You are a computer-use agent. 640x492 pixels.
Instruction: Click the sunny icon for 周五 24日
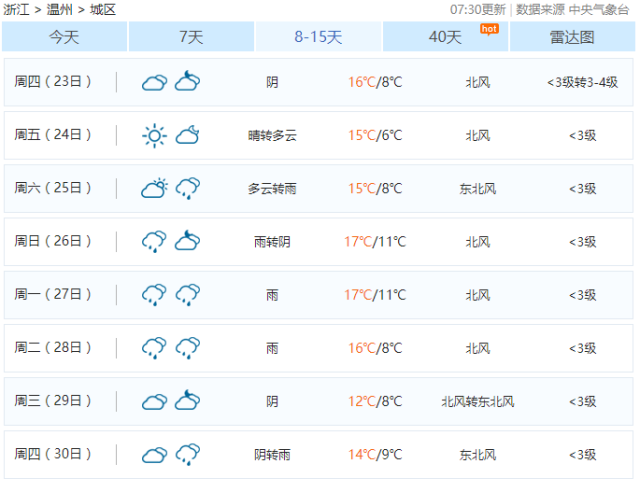click(154, 136)
